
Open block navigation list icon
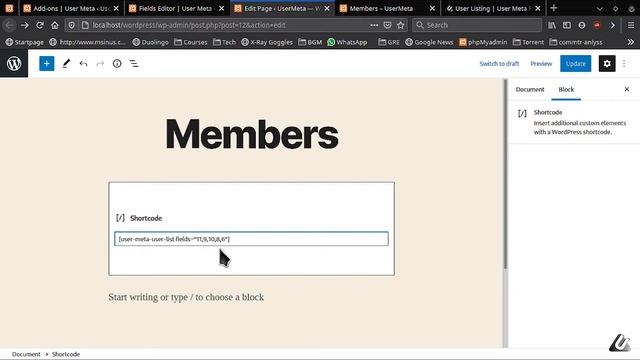134,64
